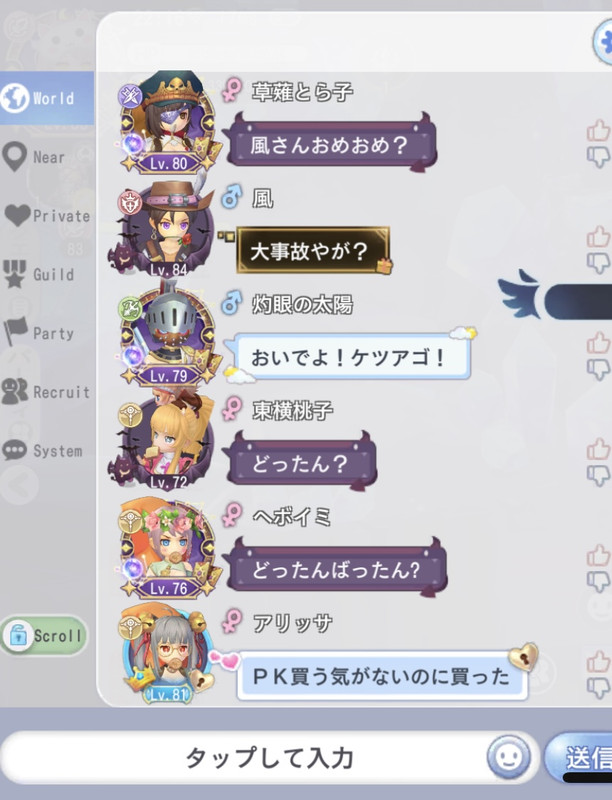Collapse the channel sidebar with left arrow
612x800 pixels.
tap(19, 485)
